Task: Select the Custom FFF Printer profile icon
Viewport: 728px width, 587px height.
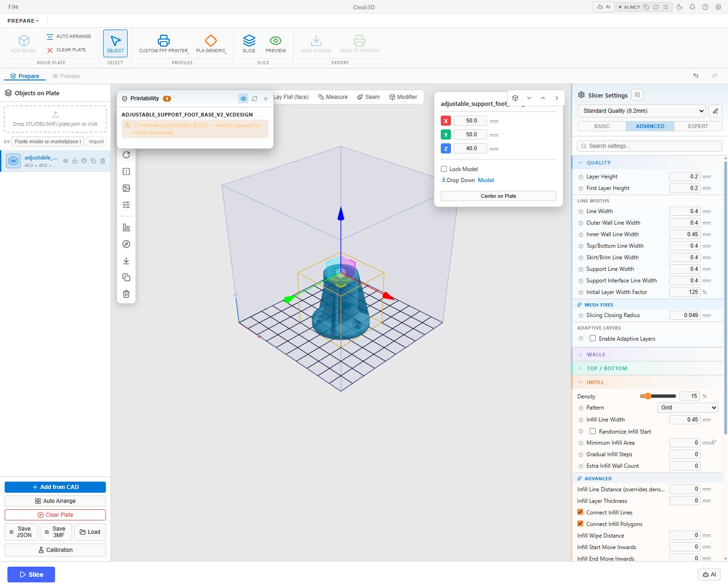Action: tap(163, 41)
